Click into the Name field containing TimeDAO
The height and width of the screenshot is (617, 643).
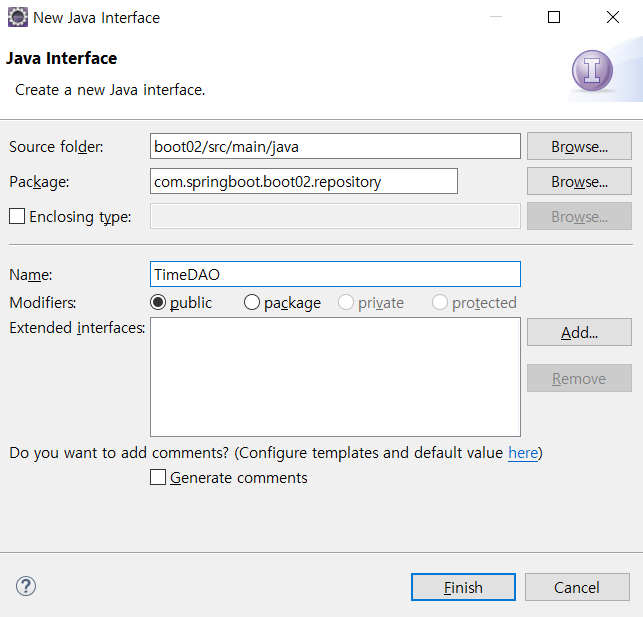tap(335, 274)
